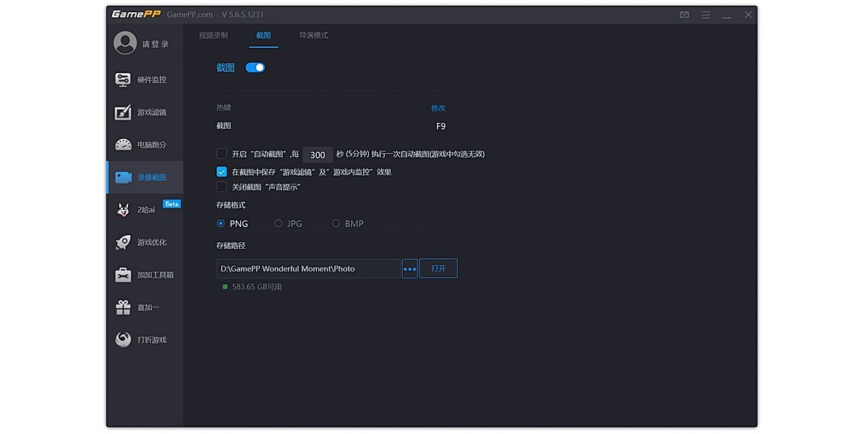The image size is (868, 434).
Task: Select the JPG storage format
Action: click(x=278, y=224)
